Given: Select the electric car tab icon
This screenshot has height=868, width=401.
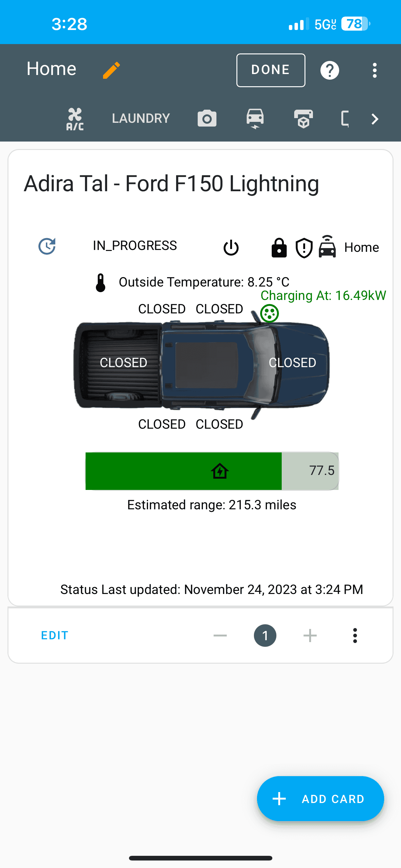Looking at the screenshot, I should pos(255,119).
